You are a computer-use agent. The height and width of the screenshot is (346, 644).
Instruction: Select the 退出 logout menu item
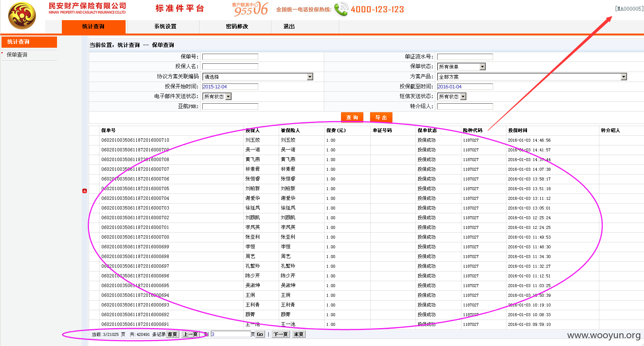(289, 26)
